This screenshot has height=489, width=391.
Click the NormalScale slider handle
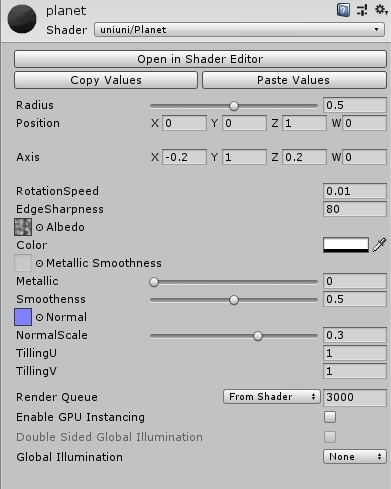[258, 336]
